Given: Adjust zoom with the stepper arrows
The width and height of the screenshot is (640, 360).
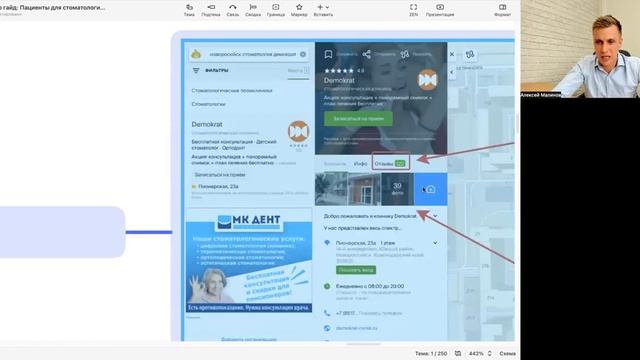Looking at the screenshot, I should pyautogui.click(x=489, y=353).
